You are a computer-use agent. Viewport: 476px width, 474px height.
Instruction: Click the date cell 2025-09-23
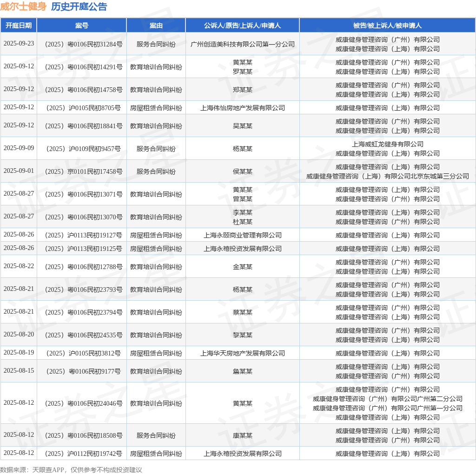[x=19, y=43]
